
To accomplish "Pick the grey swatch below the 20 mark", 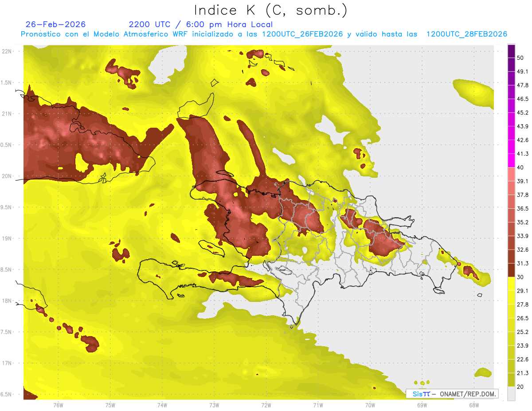I will pyautogui.click(x=511, y=393).
